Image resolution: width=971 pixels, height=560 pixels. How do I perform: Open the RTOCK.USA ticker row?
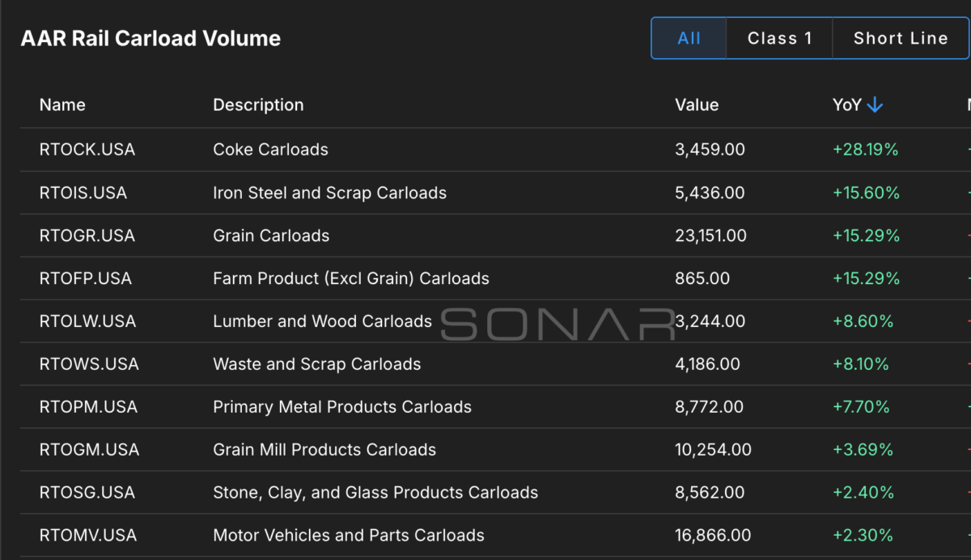495,150
